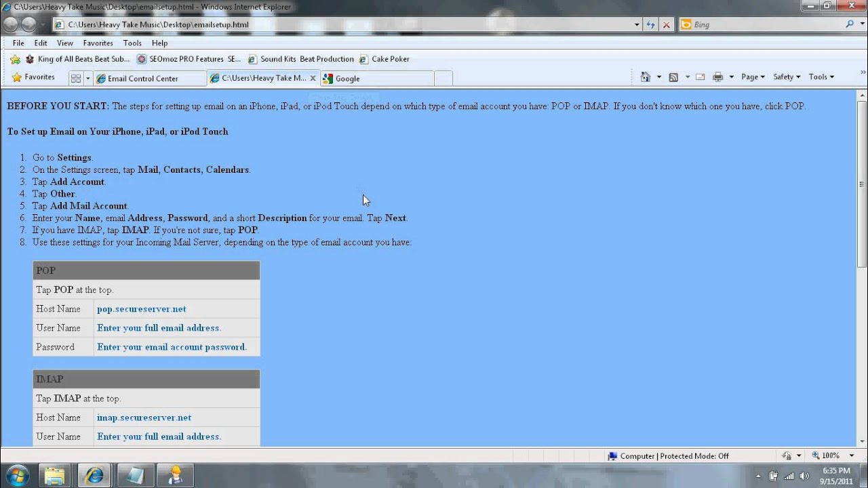Click the volume speaker tray icon
868x488 pixels.
(x=804, y=475)
